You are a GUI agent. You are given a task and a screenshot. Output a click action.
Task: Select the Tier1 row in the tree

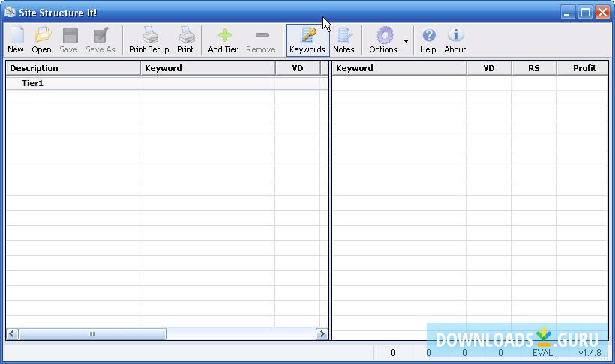pos(167,83)
